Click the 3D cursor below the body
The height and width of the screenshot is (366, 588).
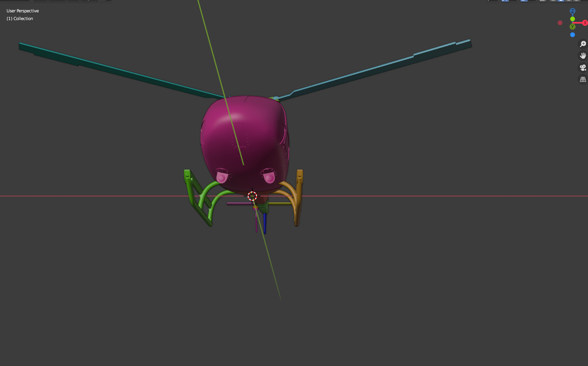(x=252, y=196)
